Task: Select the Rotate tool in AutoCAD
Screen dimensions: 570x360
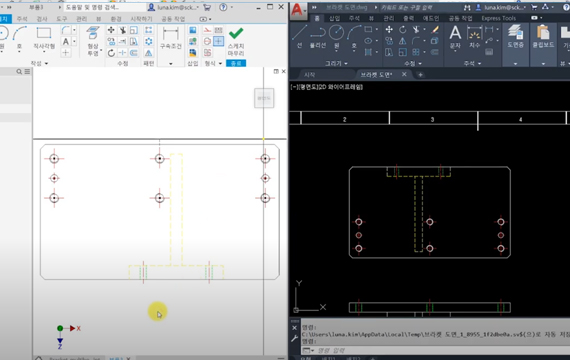Action: [x=402, y=29]
